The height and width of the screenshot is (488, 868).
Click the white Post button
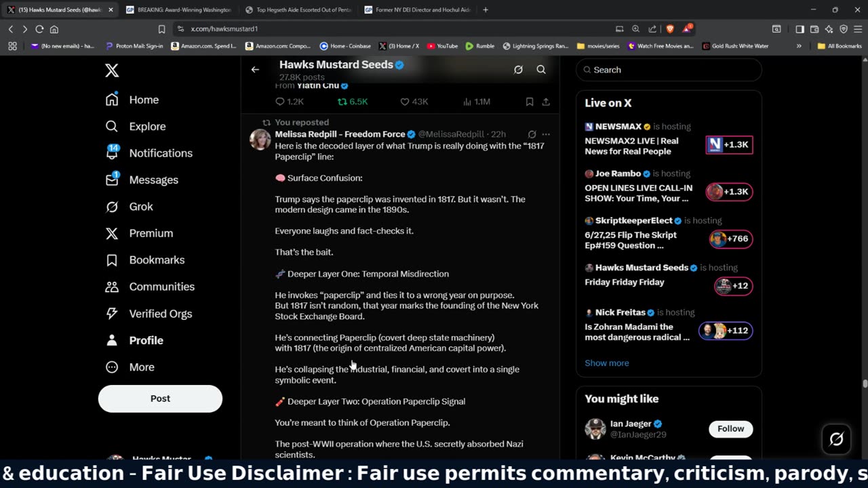click(160, 399)
